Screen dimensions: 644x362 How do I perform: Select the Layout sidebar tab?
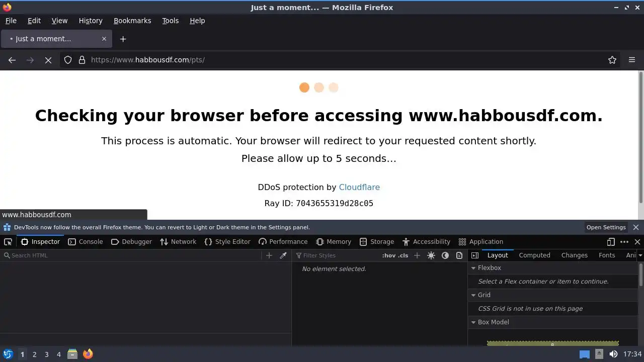tap(498, 255)
